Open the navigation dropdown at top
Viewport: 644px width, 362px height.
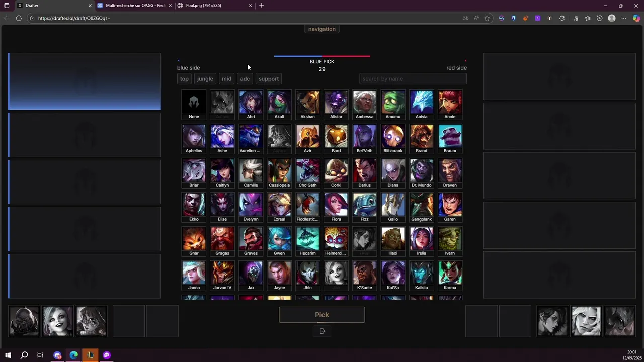(x=322, y=29)
